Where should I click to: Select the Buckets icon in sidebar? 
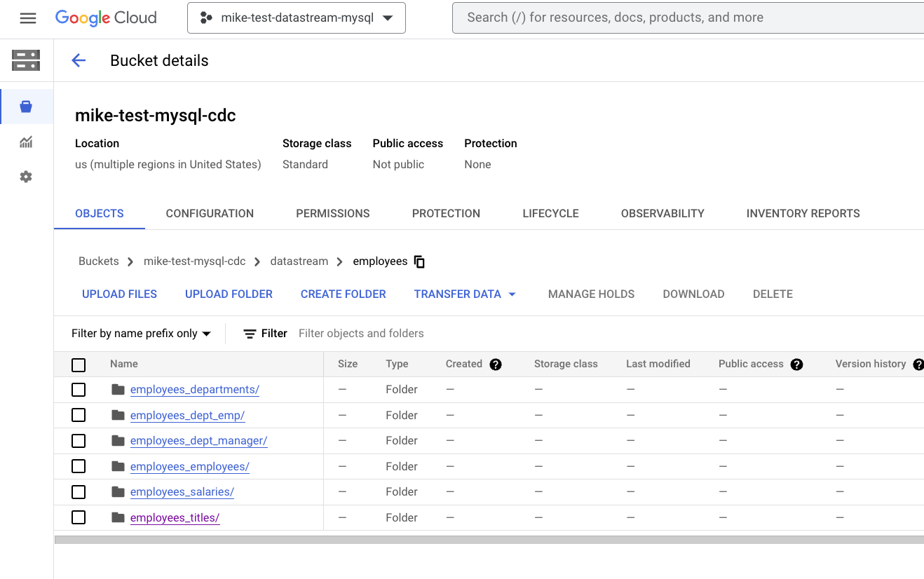[26, 107]
